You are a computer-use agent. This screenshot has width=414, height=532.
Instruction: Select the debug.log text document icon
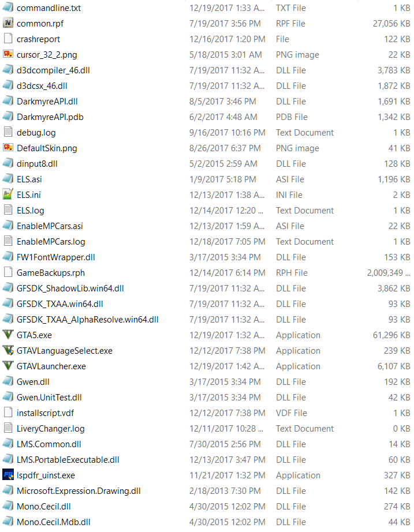8,132
